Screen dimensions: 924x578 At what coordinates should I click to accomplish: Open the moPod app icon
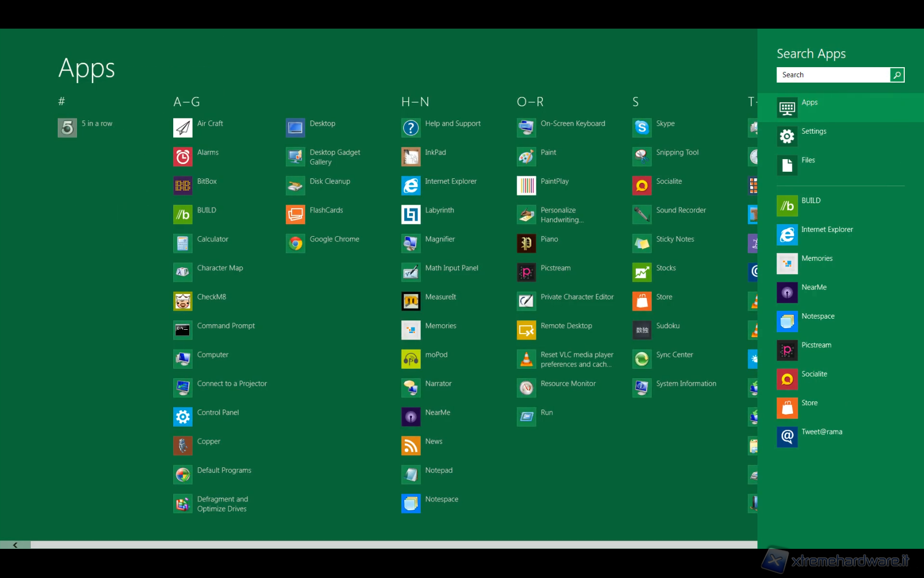coord(411,359)
